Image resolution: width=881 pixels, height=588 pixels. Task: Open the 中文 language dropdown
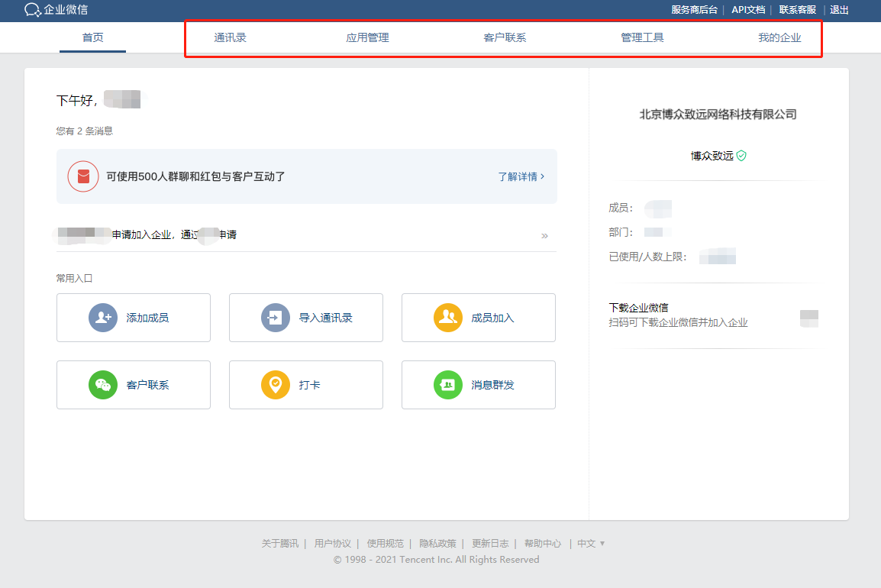coord(591,544)
